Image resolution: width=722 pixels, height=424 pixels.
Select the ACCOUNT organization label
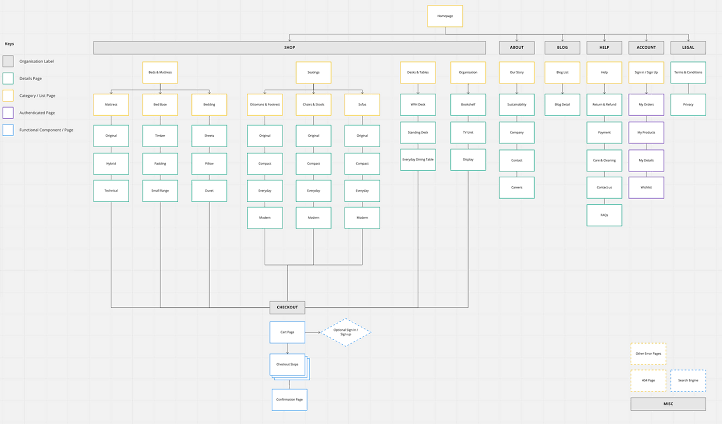click(x=646, y=48)
